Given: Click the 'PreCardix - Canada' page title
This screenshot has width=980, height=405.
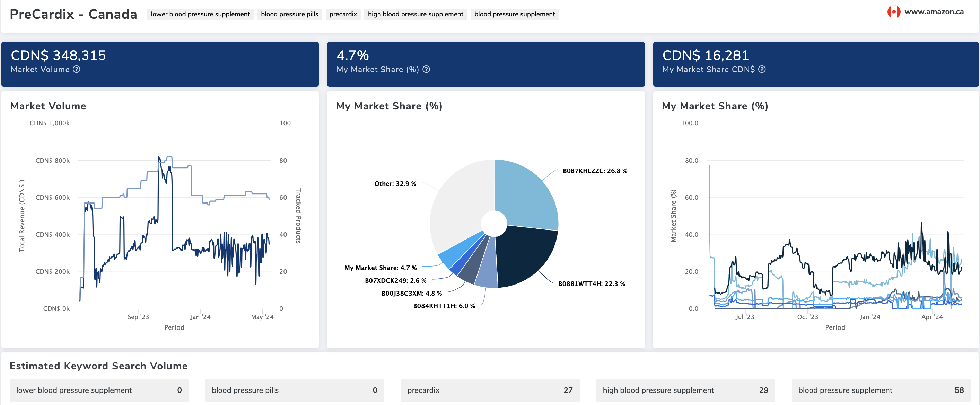Looking at the screenshot, I should coord(73,14).
